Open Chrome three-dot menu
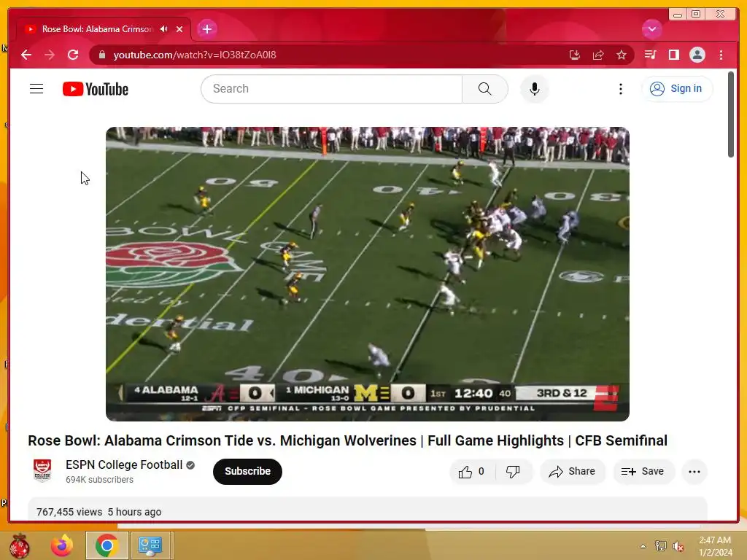 (721, 55)
